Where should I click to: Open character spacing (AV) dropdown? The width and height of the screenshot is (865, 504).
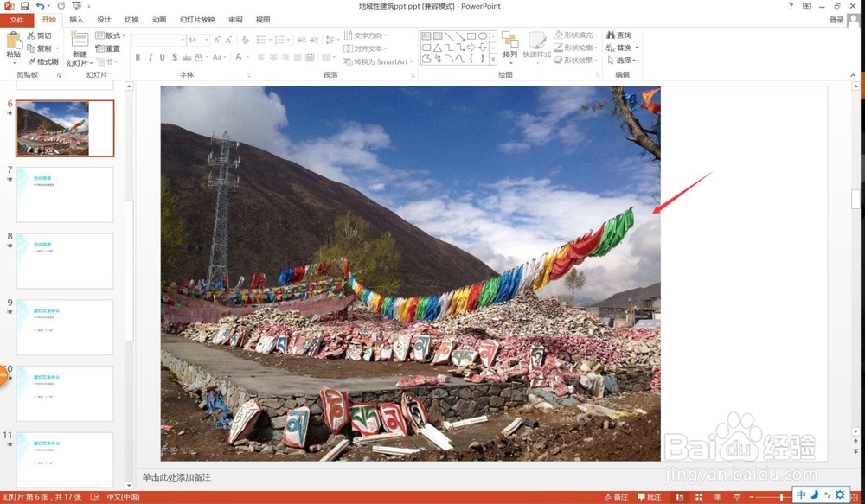pyautogui.click(x=201, y=57)
